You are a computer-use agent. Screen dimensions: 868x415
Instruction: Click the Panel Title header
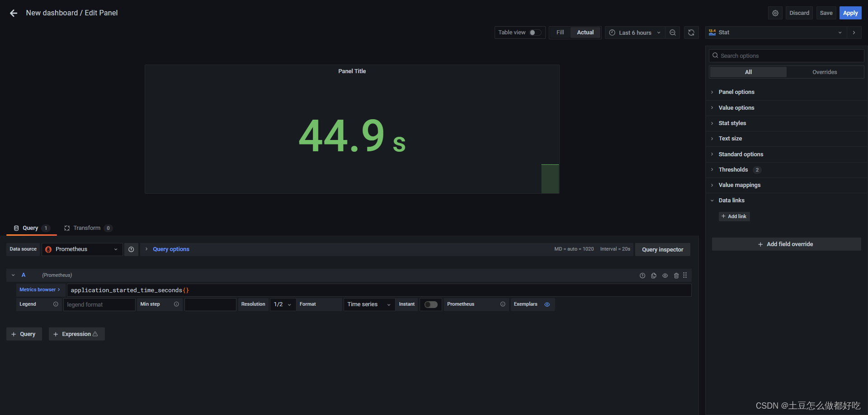pos(352,71)
